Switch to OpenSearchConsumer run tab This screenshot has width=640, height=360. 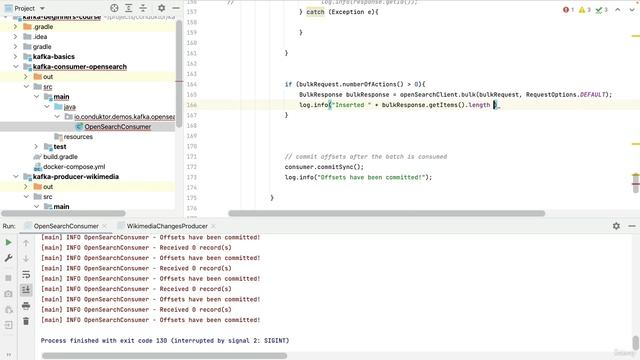pyautogui.click(x=66, y=226)
